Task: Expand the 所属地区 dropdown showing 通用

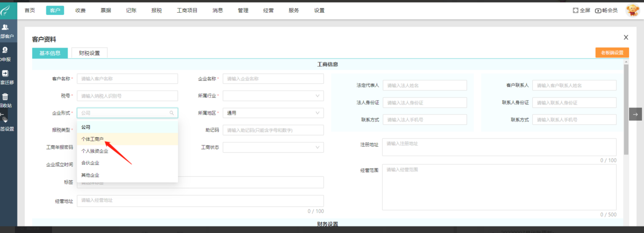Action: 273,113
